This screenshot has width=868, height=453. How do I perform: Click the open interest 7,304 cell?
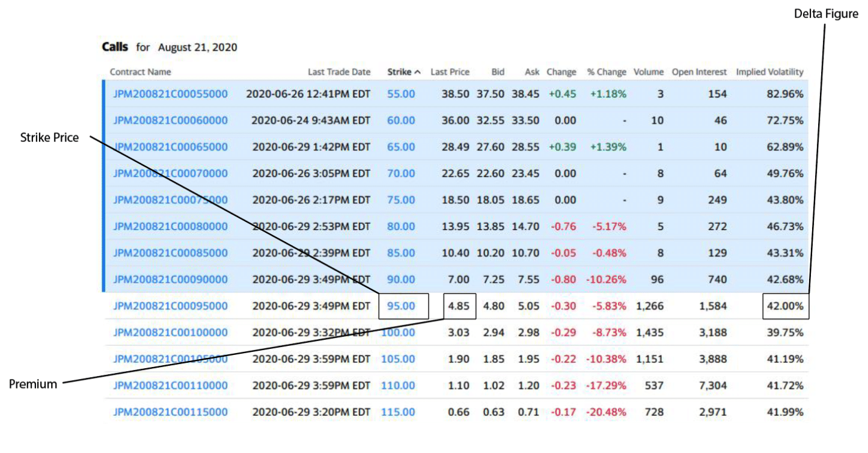click(x=713, y=386)
